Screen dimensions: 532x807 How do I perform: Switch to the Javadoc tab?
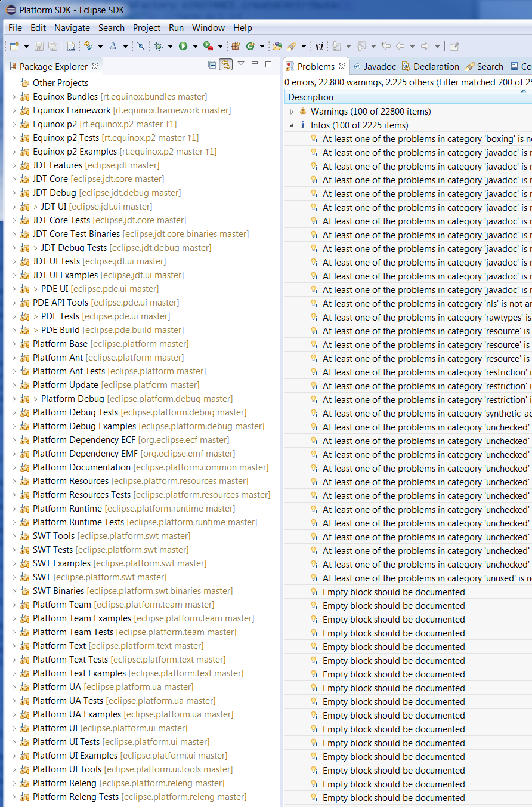(375, 67)
